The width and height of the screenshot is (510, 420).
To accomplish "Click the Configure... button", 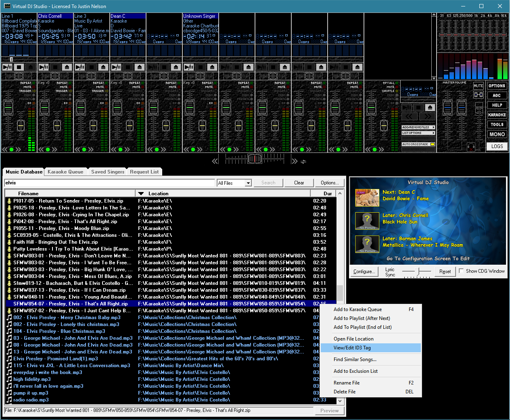I will tap(364, 272).
